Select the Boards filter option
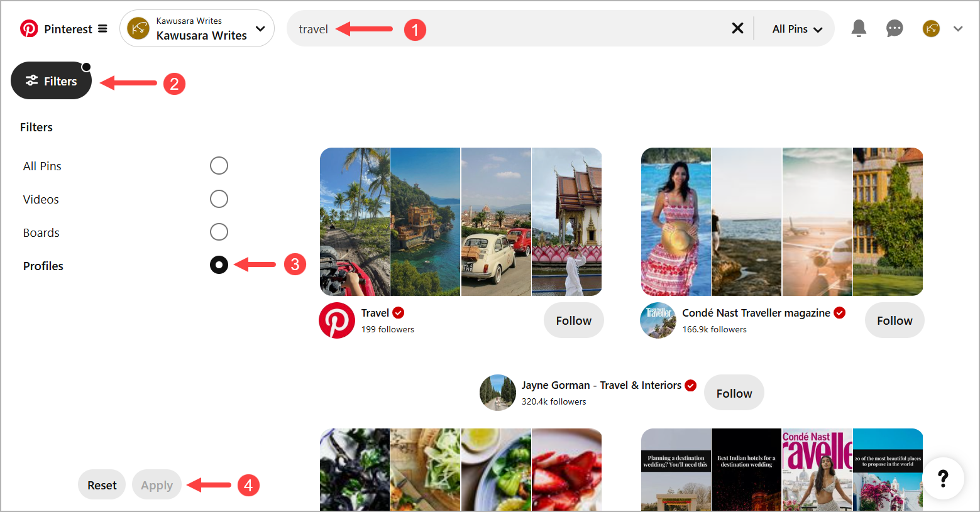This screenshot has width=980, height=512. [219, 232]
